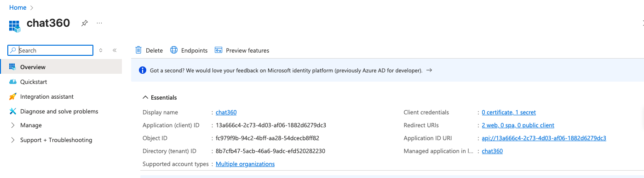The height and width of the screenshot is (178, 644).
Task: Click the sidebar Search input field
Action: point(51,50)
